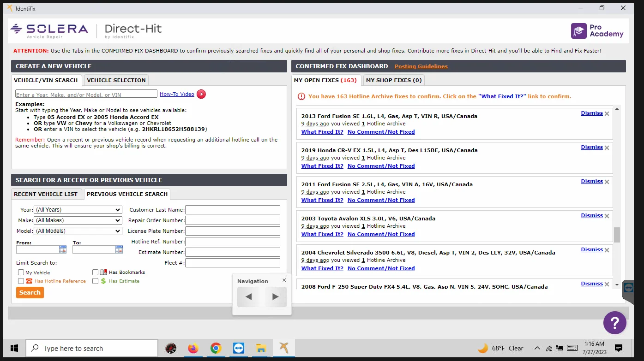Click the Pro Academy logo icon

coord(579,31)
